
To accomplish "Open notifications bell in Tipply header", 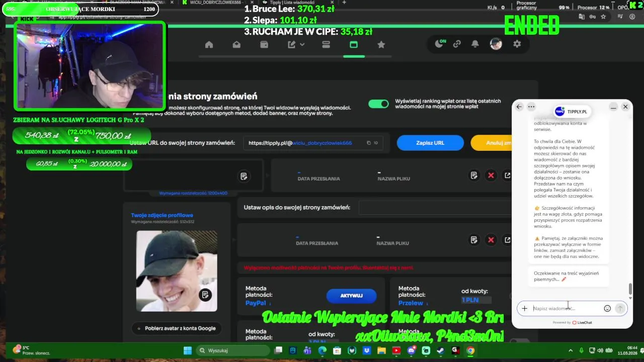I will pyautogui.click(x=475, y=44).
